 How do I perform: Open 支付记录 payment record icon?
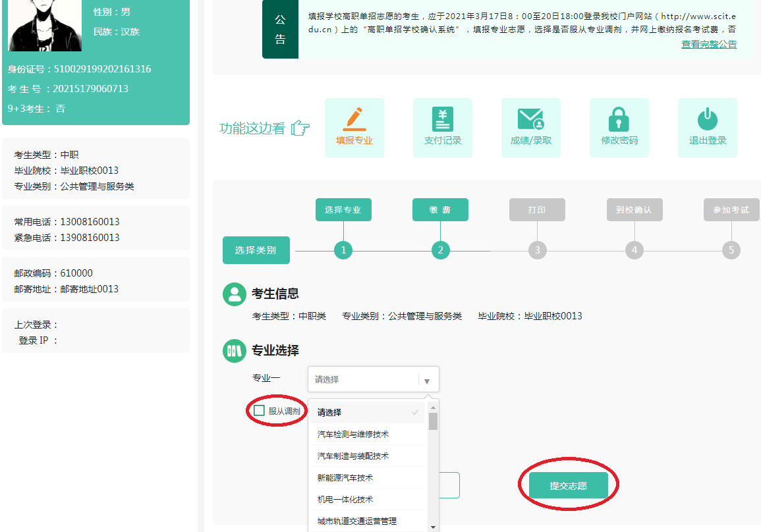(442, 119)
